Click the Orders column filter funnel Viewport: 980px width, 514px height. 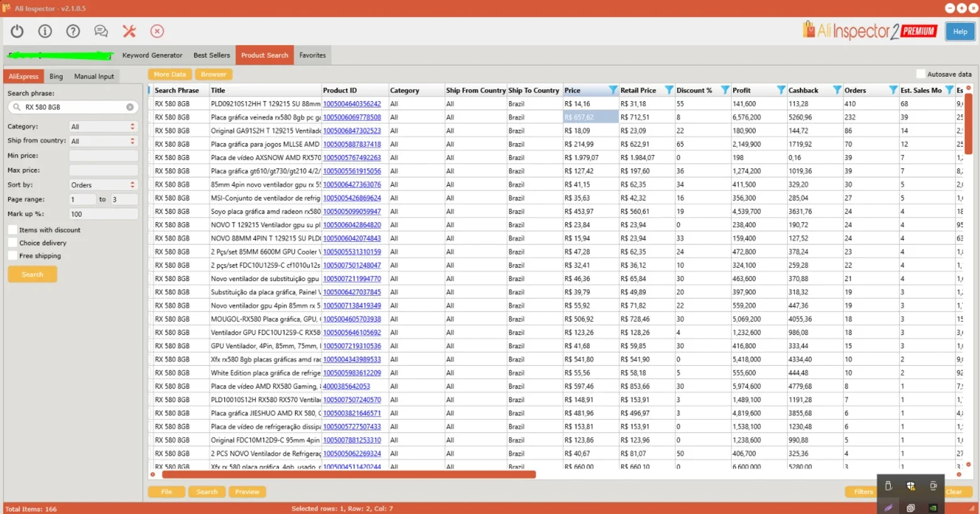tap(893, 90)
